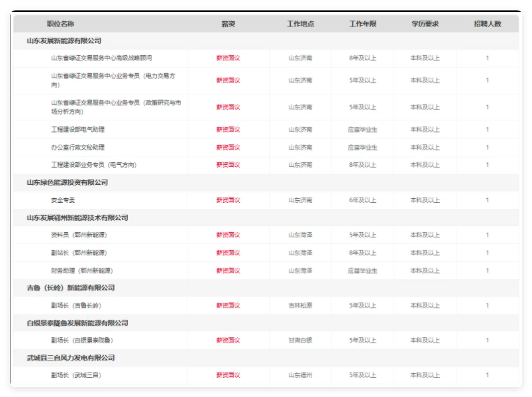
Task: Collapse the 山东绿色能源投资有限公司 group row
Action: pyautogui.click(x=67, y=182)
